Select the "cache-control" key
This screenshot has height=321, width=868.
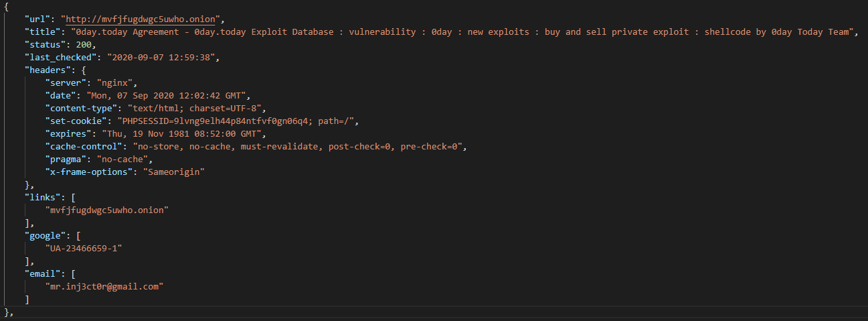point(84,147)
